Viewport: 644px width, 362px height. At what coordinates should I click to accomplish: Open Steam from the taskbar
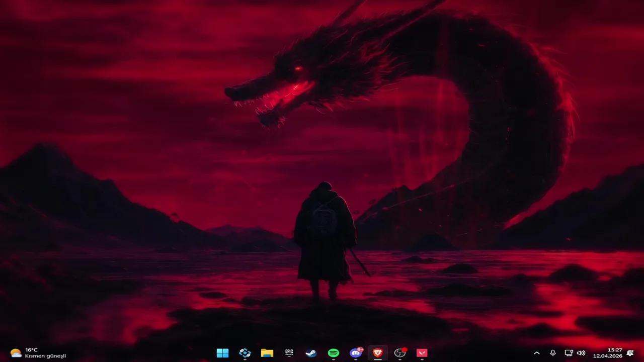tap(311, 353)
